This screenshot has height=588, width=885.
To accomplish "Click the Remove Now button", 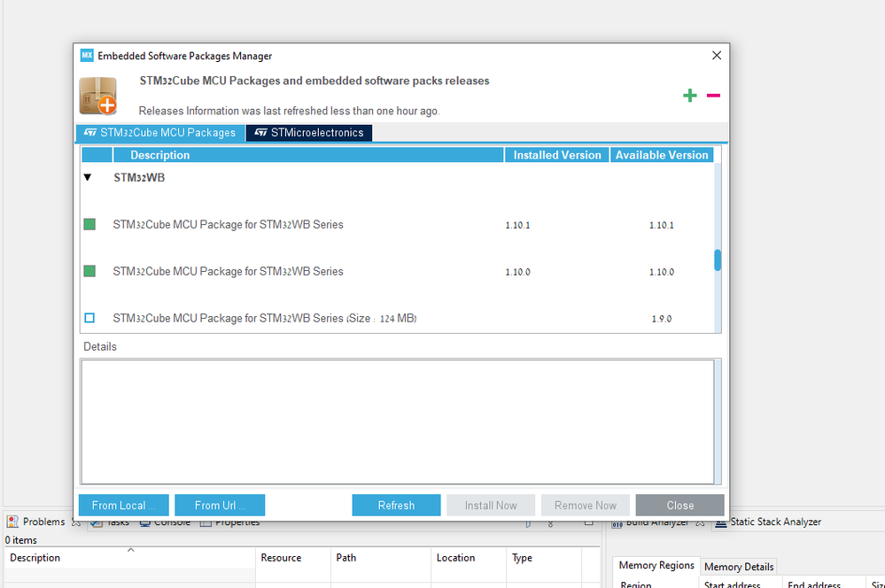I will [x=586, y=505].
